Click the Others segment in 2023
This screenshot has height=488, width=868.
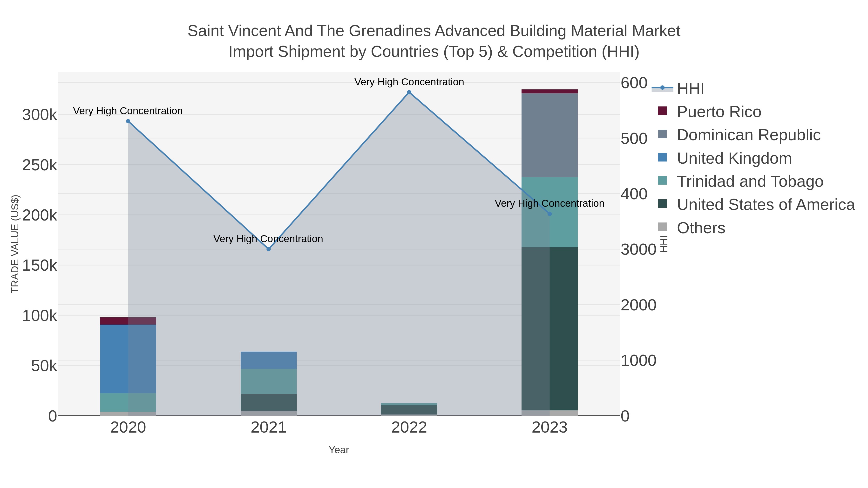pos(549,413)
